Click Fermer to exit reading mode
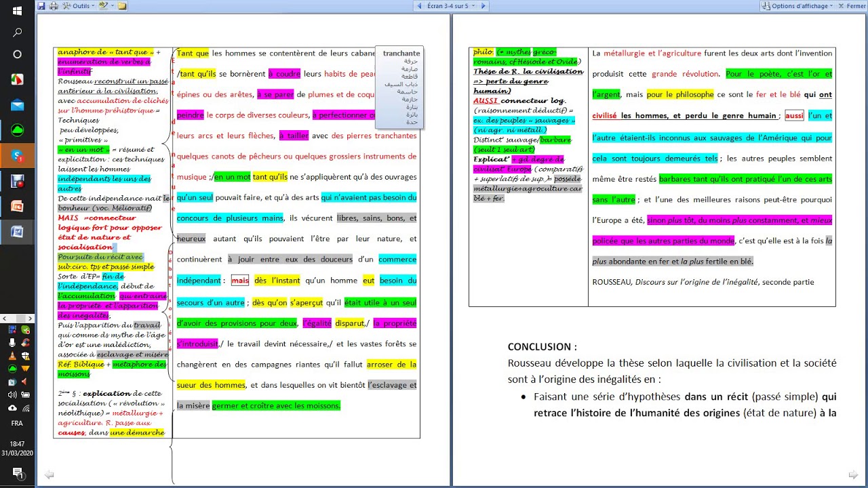The width and height of the screenshot is (868, 488). 851,6
